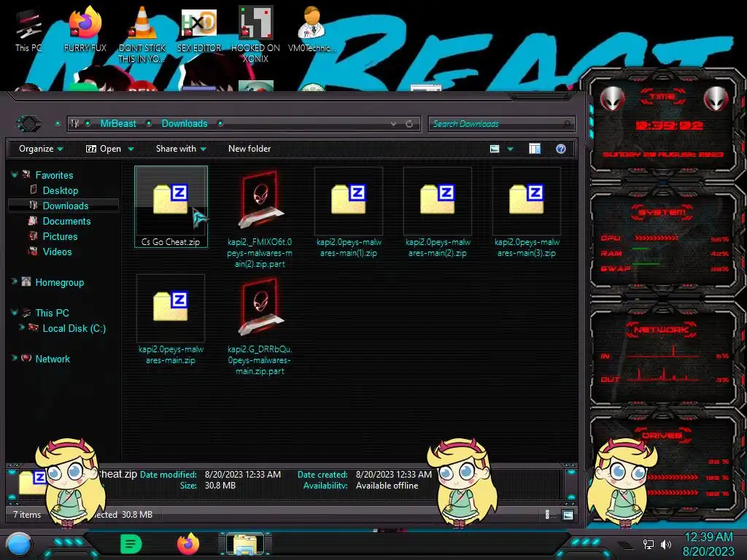The image size is (747, 560).
Task: Select kapi2.0peys-malwares-main(3).zip file
Action: (527, 213)
